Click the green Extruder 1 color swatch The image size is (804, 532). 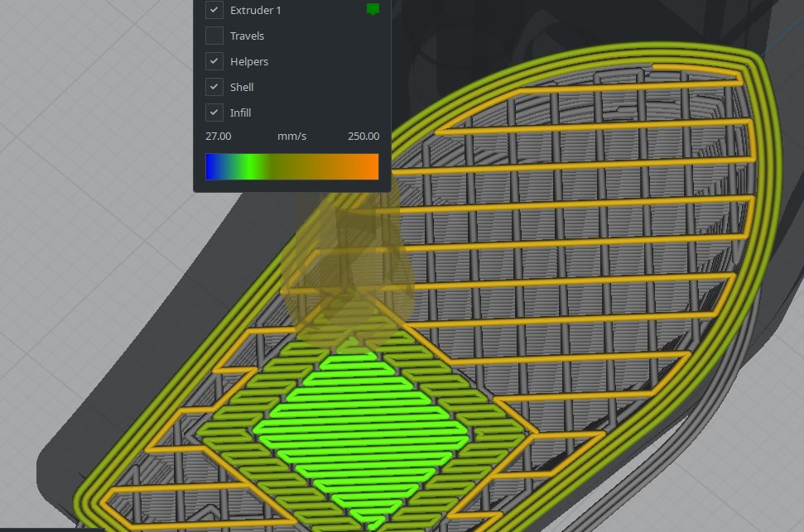[x=373, y=9]
